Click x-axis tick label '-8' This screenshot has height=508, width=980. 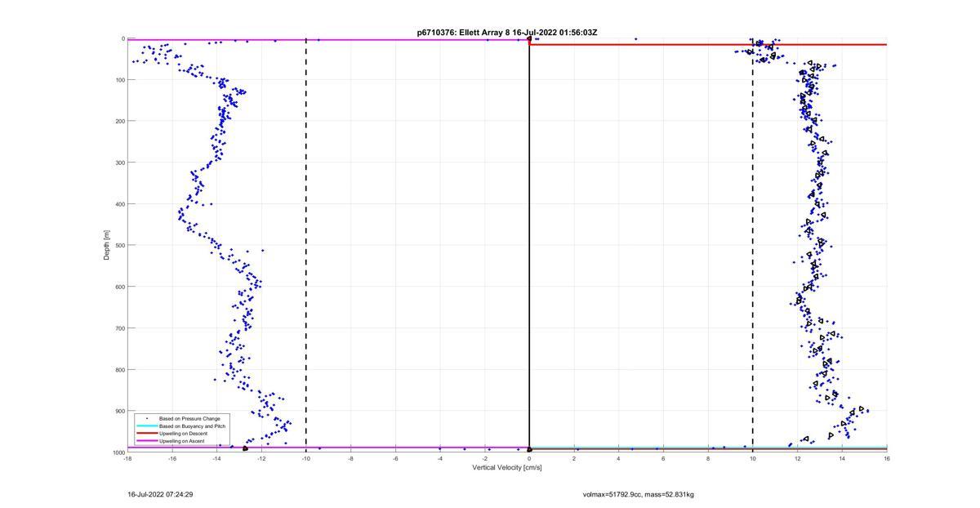pyautogui.click(x=351, y=458)
